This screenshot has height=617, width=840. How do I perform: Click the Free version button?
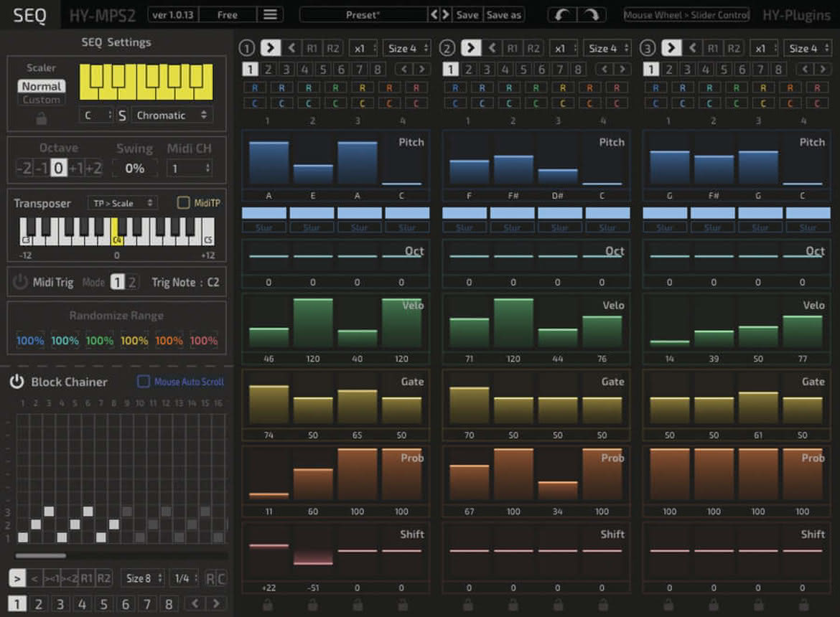[x=227, y=14]
